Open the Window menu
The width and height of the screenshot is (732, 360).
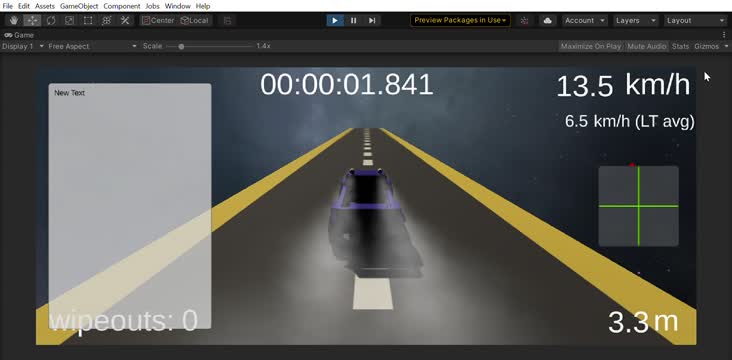(177, 6)
